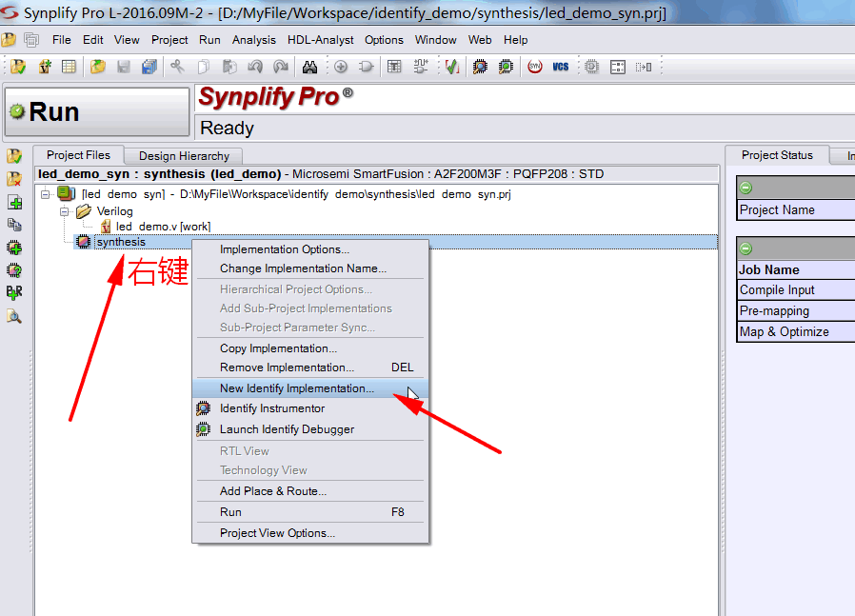Open the Web menu
Image resolution: width=855 pixels, height=616 pixels.
pyautogui.click(x=480, y=40)
